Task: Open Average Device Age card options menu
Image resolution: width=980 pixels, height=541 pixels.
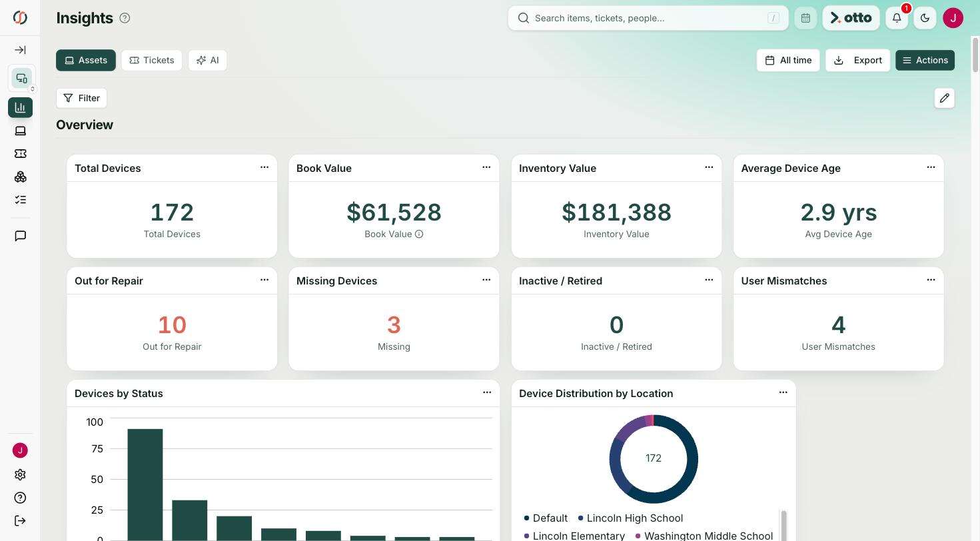Action: [931, 167]
